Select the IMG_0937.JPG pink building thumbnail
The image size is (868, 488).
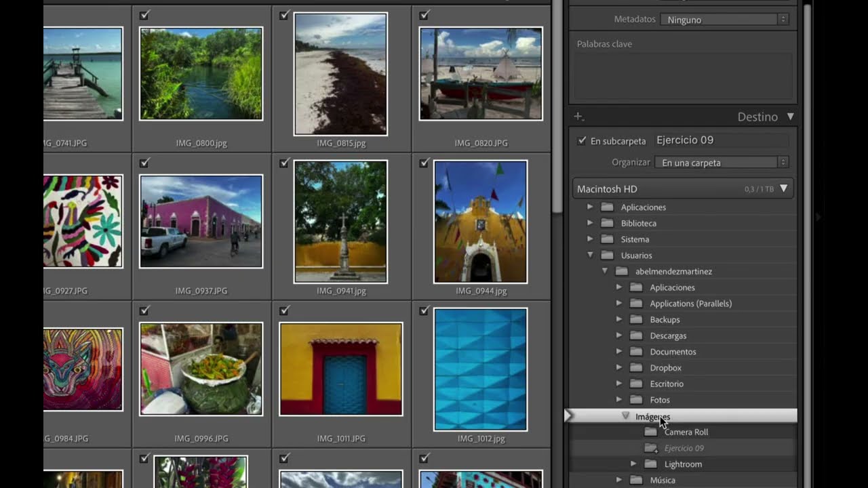coord(201,222)
